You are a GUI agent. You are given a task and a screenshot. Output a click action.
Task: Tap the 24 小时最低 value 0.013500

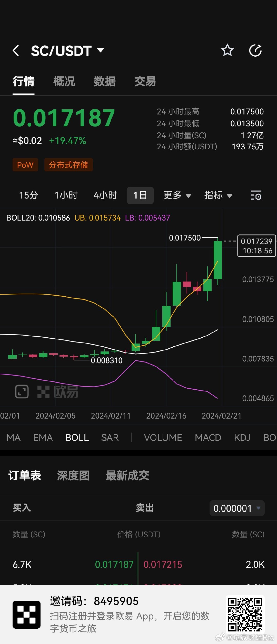[247, 123]
